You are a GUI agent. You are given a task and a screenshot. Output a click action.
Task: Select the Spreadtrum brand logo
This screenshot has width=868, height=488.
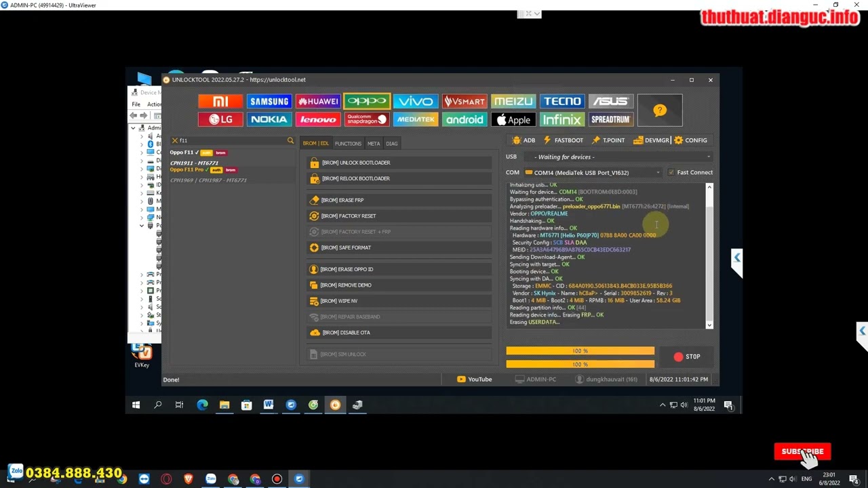point(611,119)
